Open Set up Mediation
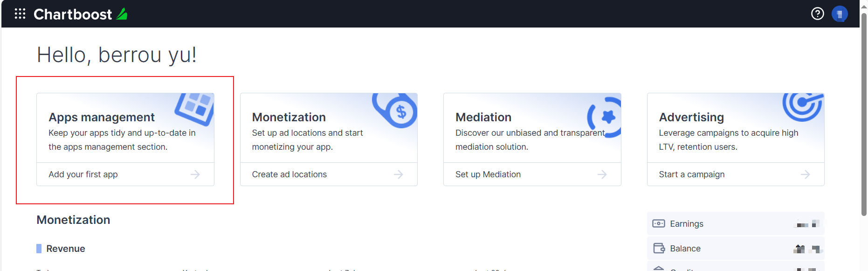 coord(488,174)
